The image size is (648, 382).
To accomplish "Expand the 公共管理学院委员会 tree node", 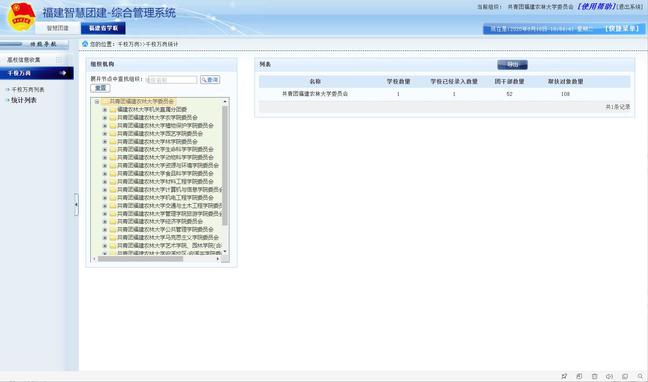I will [105, 229].
